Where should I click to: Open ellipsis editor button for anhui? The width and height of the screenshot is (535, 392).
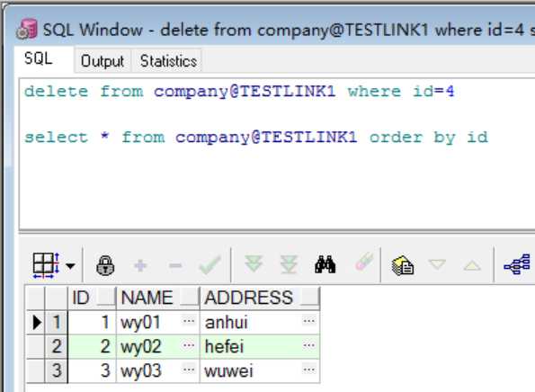tap(309, 321)
